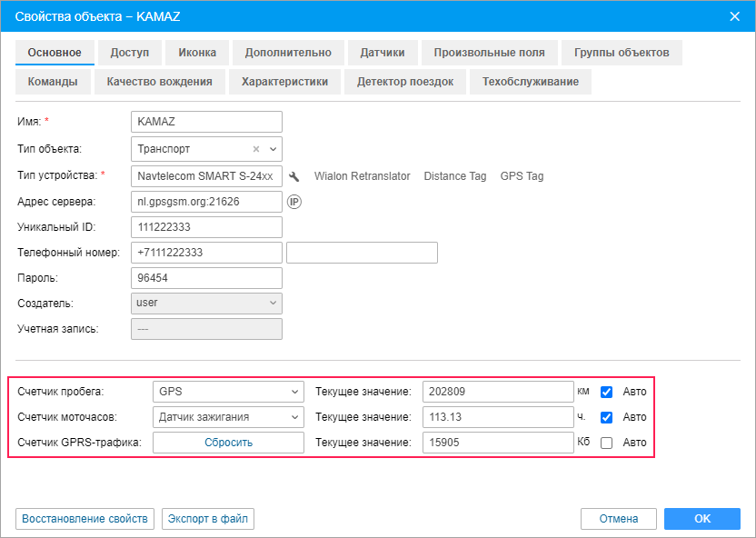This screenshot has width=756, height=538.
Task: Click Восстановление свойств button
Action: point(85,519)
